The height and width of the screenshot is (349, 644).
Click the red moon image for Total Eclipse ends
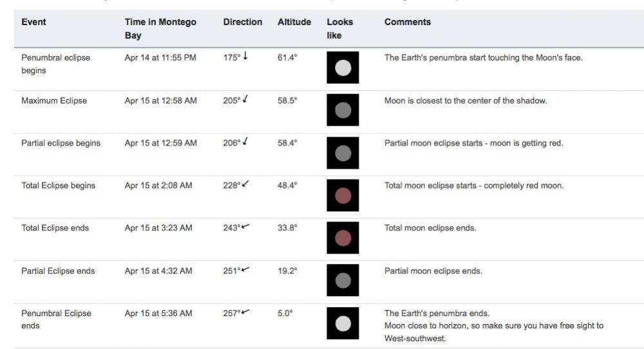click(x=343, y=238)
